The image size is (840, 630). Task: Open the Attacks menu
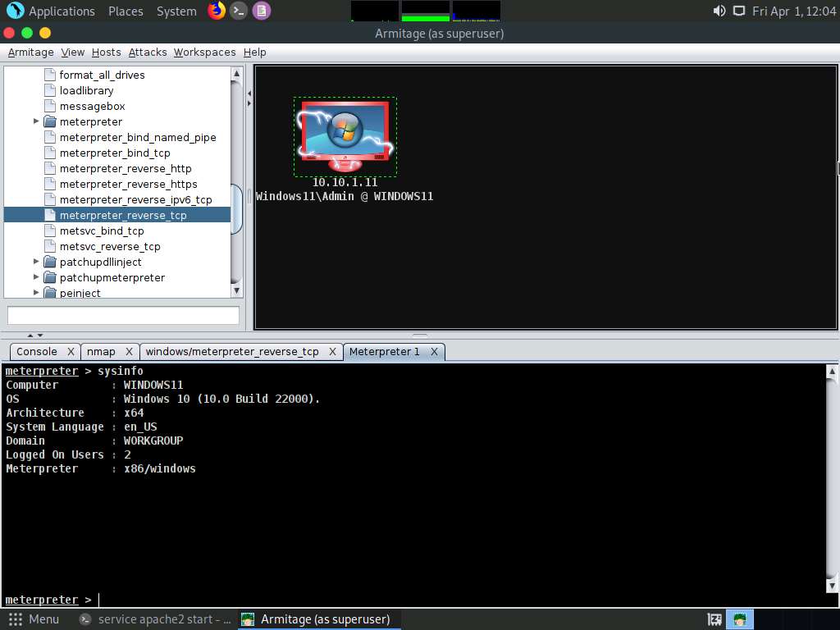coord(148,52)
